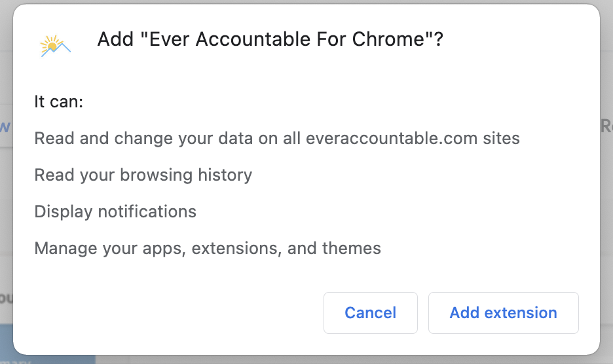Viewport: 613px width, 364px height.
Task: Click the partially hidden blue 'w' text behind dialog
Action: [x=5, y=126]
